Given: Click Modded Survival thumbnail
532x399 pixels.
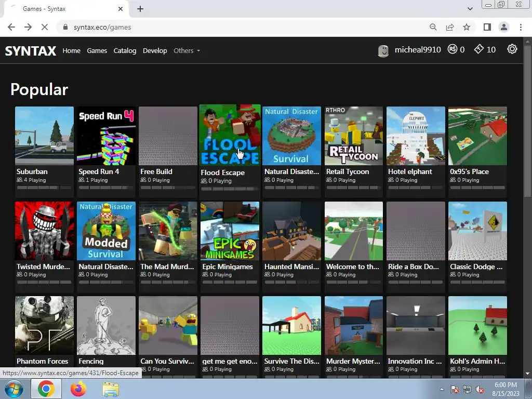Looking at the screenshot, I should point(106,231).
